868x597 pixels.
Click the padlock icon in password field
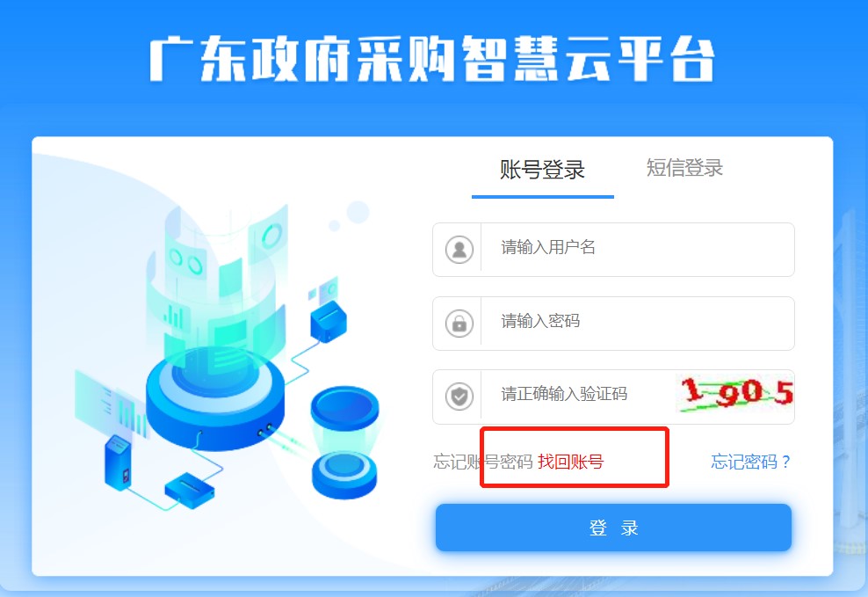(x=459, y=324)
